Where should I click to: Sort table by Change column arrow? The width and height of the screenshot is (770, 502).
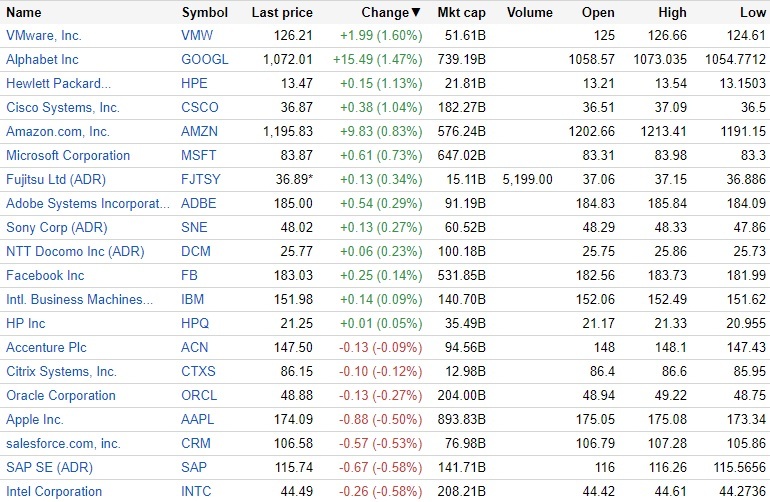coord(416,13)
